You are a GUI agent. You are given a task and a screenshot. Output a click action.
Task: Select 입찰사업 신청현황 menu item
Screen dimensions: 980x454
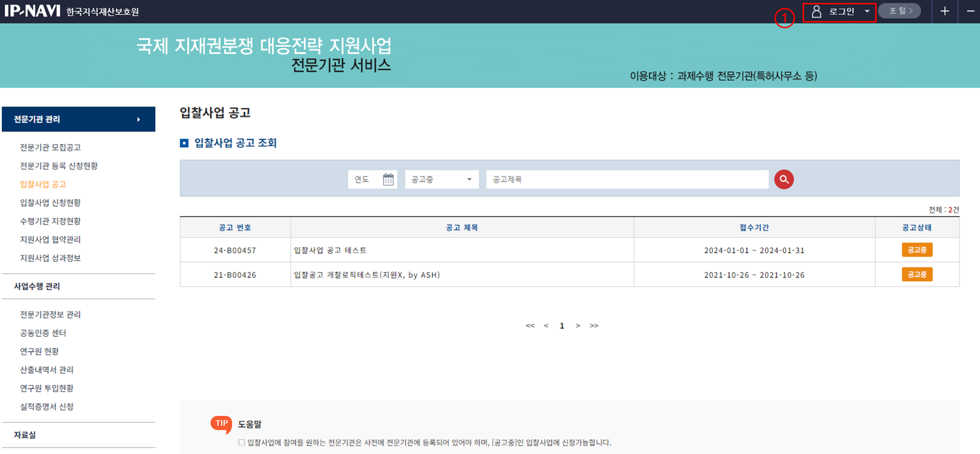click(50, 203)
